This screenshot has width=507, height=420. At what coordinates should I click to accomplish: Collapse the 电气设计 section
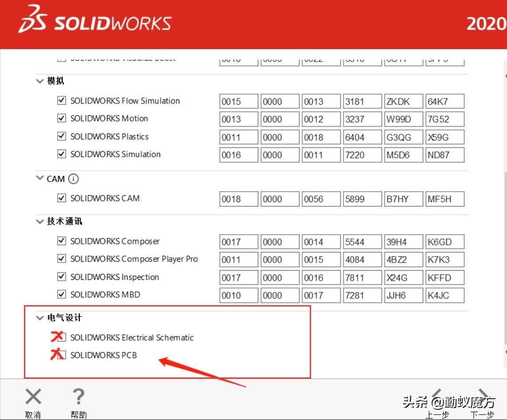click(39, 318)
